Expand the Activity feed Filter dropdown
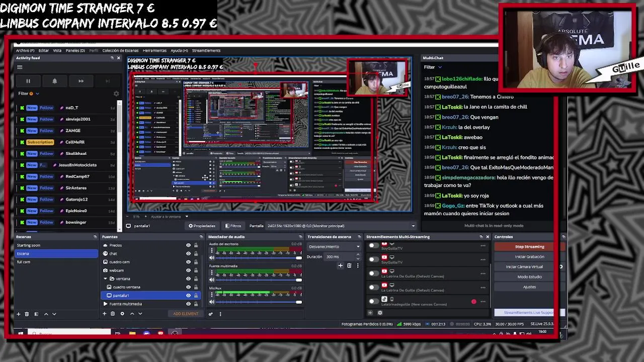 pyautogui.click(x=29, y=94)
